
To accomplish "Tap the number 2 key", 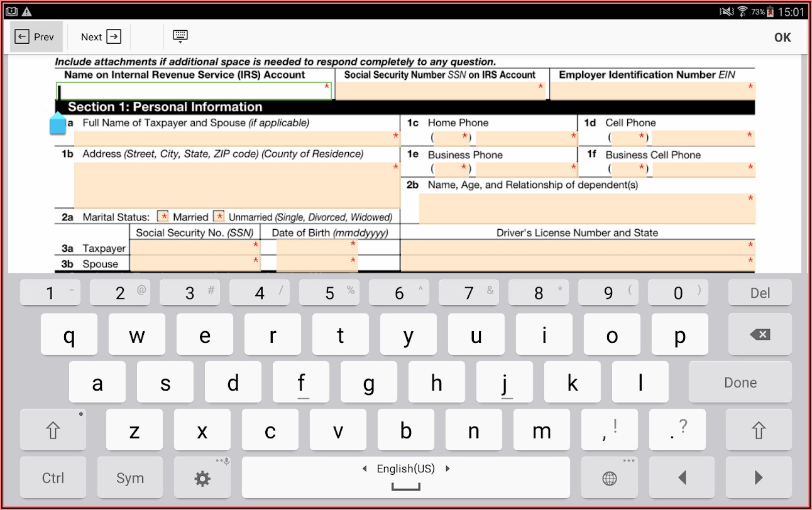I will tap(120, 293).
